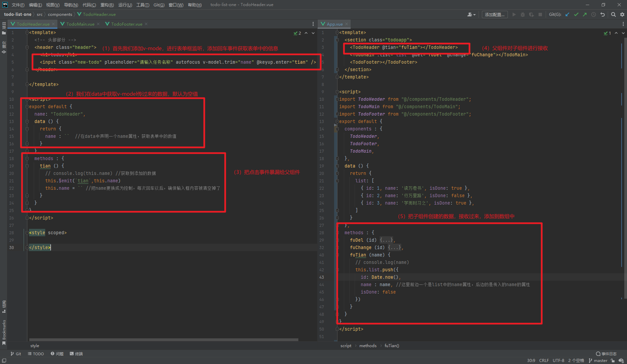This screenshot has height=364, width=627.
Task: Jump to next highlighted problem in TodoHeader
Action: 313,33
